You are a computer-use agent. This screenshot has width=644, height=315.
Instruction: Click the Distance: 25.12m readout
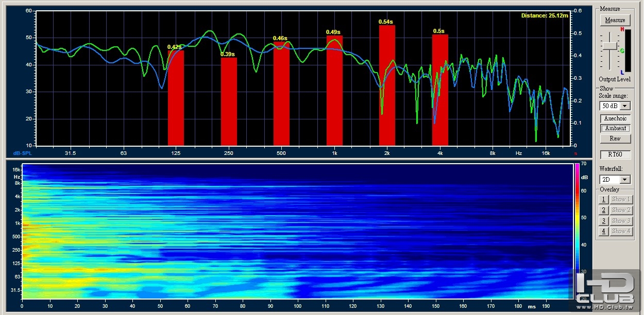544,15
